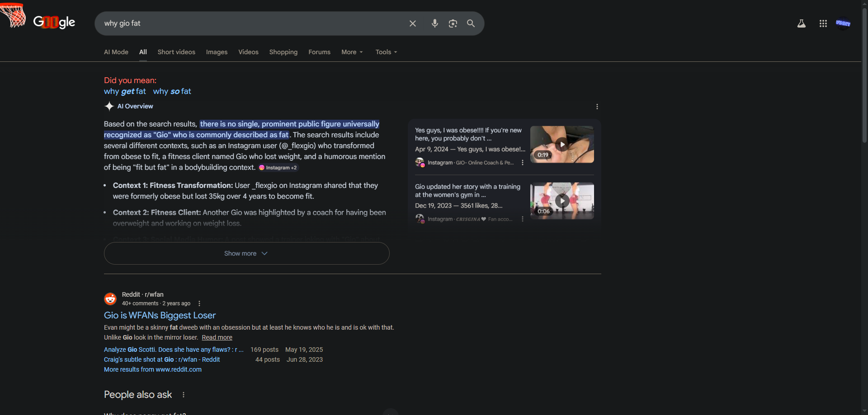Open 'Gio is WFANs Biggest Loser' result

(x=160, y=315)
